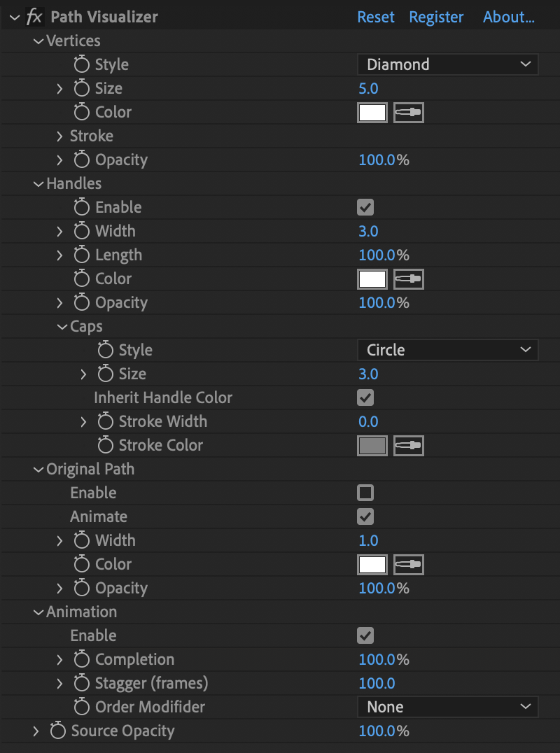Open the Order Modifier None dropdown
This screenshot has width=560, height=753.
(x=447, y=707)
